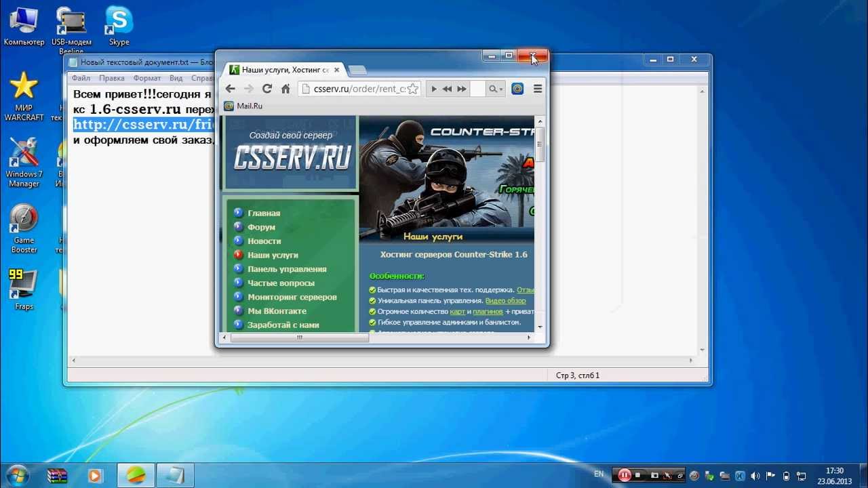This screenshot has width=868, height=488.
Task: Open the search magnifier dropdown in toolbar
Action: coord(496,89)
